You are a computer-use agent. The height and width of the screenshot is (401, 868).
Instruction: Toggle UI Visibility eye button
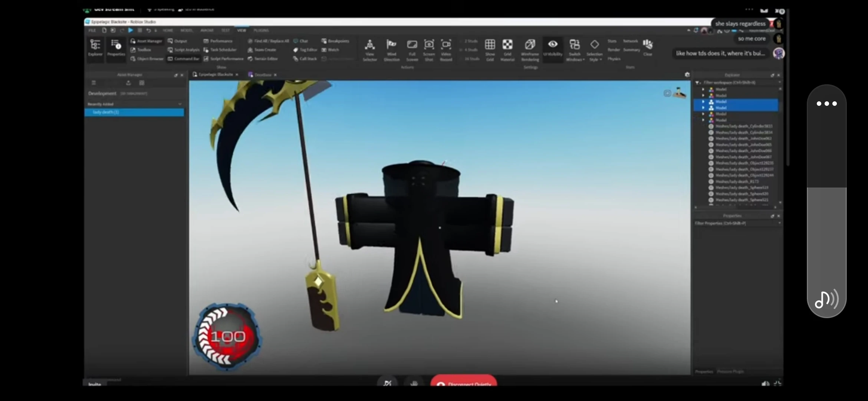[553, 45]
